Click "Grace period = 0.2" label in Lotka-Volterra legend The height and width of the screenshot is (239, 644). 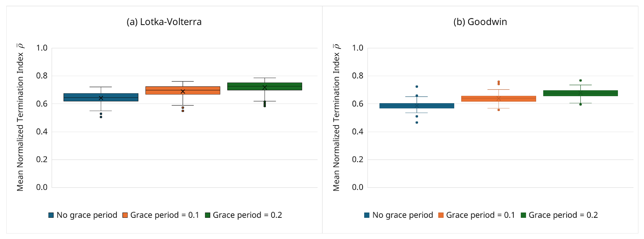(247, 215)
